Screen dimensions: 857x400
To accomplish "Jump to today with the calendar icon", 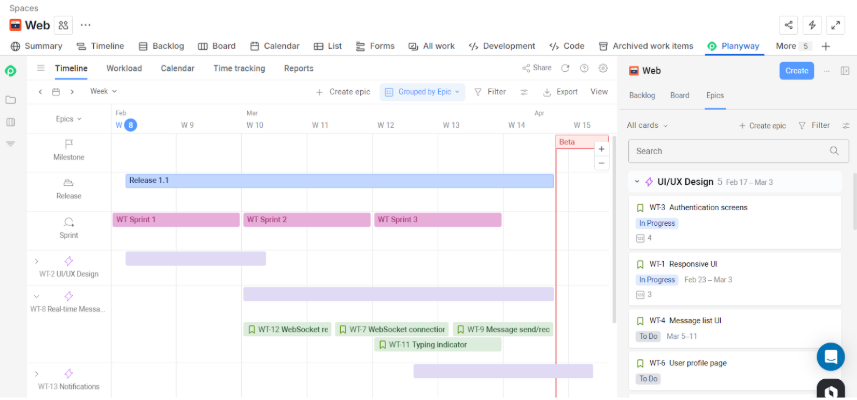I will click(56, 92).
